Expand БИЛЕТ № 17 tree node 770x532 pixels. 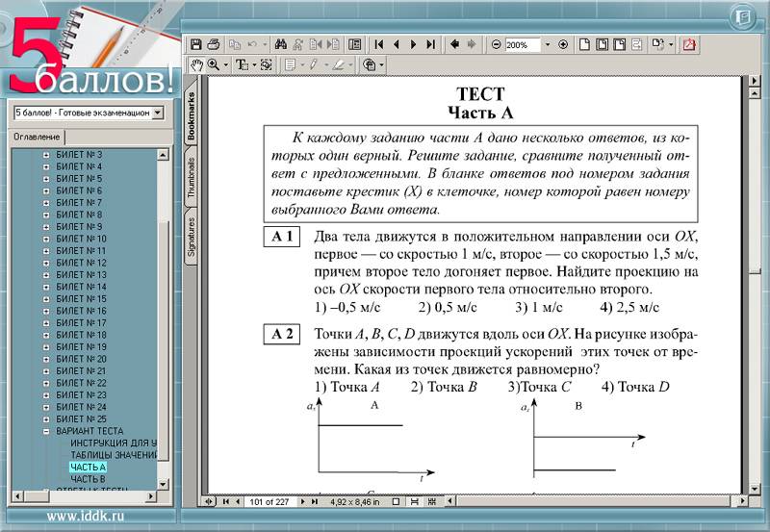coord(46,323)
